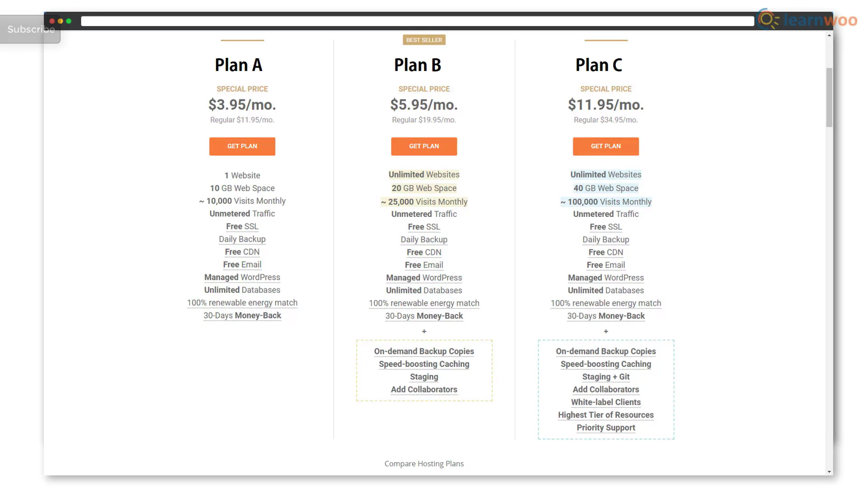This screenshot has width=868, height=488.
Task: Click the Subscribe button overlay
Action: tap(30, 29)
